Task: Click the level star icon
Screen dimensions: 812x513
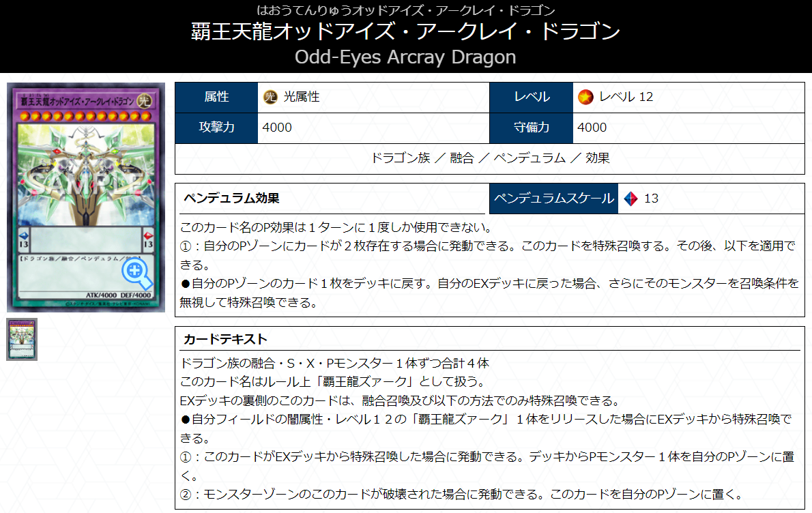Action: (585, 97)
